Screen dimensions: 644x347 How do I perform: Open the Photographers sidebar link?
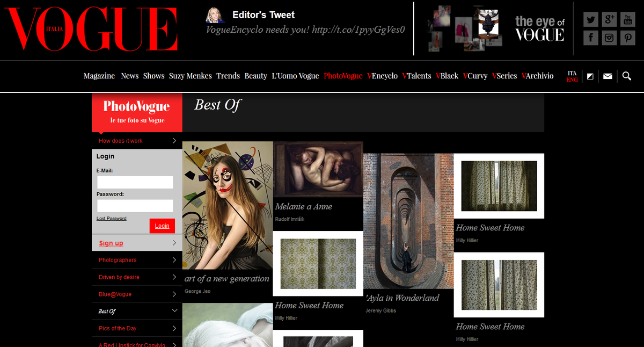click(x=118, y=260)
